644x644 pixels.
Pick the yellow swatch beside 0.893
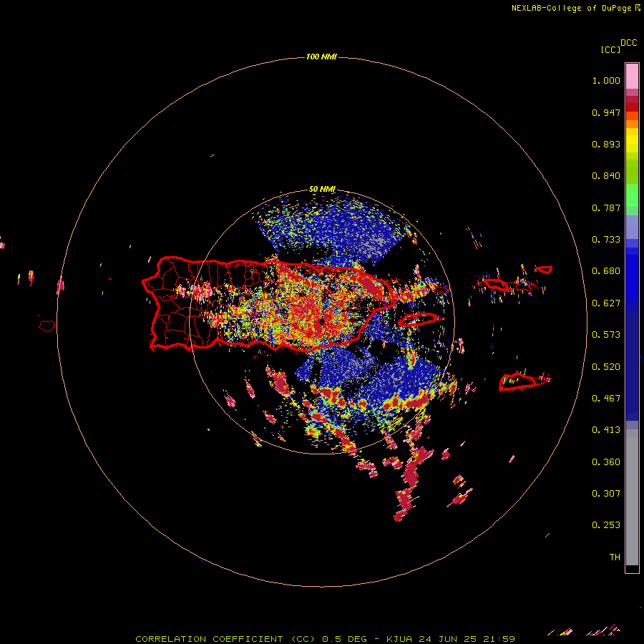coord(632,144)
